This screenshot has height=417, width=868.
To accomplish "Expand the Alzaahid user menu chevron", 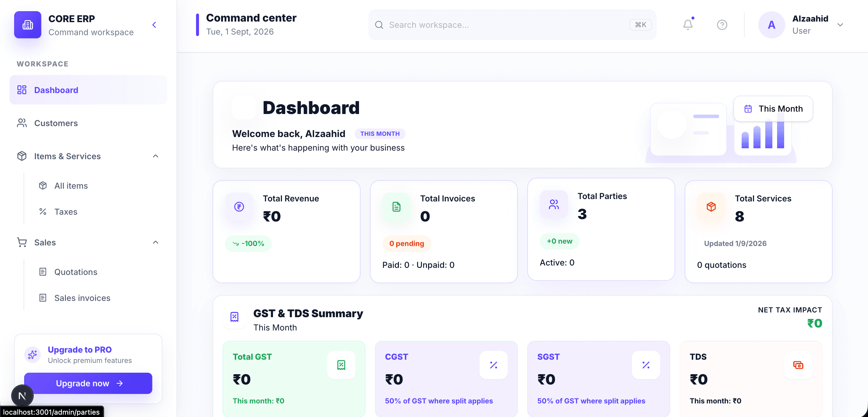I will pyautogui.click(x=840, y=25).
